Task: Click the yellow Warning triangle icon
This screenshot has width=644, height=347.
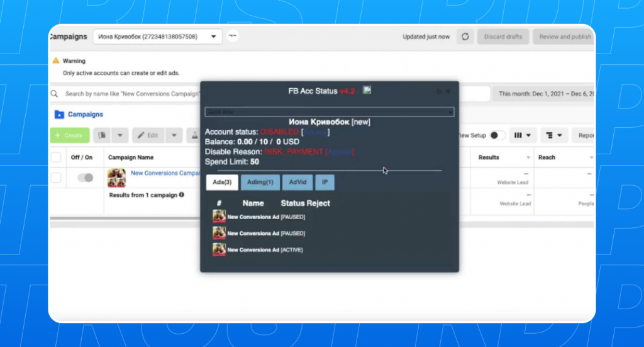Action: pos(56,60)
